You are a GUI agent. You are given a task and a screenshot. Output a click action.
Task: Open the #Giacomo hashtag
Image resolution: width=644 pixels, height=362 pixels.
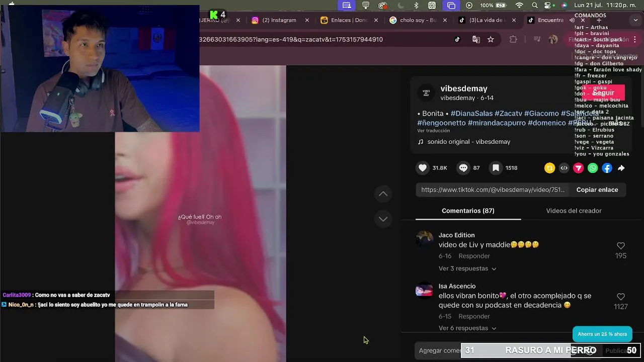[541, 114]
